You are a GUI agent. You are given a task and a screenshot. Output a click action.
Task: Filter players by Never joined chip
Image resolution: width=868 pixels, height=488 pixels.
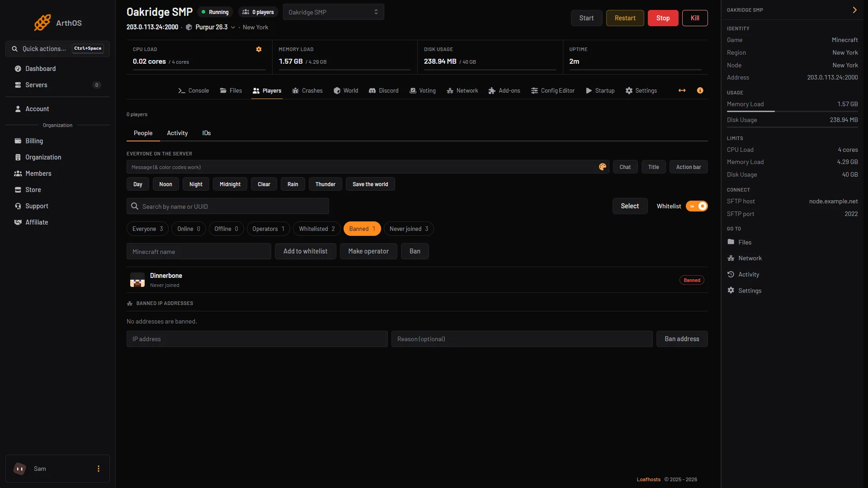coord(409,229)
